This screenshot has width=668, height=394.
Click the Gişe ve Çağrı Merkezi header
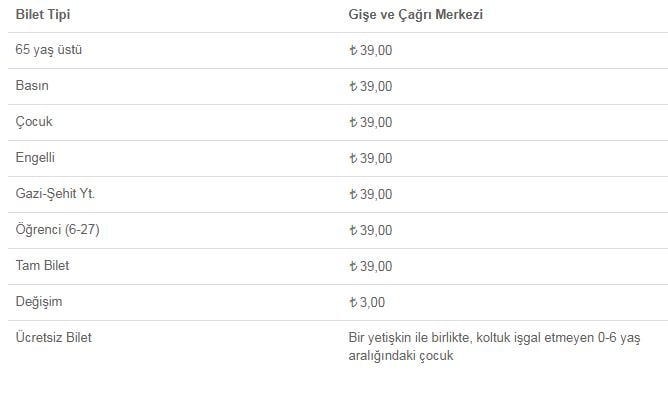(415, 14)
